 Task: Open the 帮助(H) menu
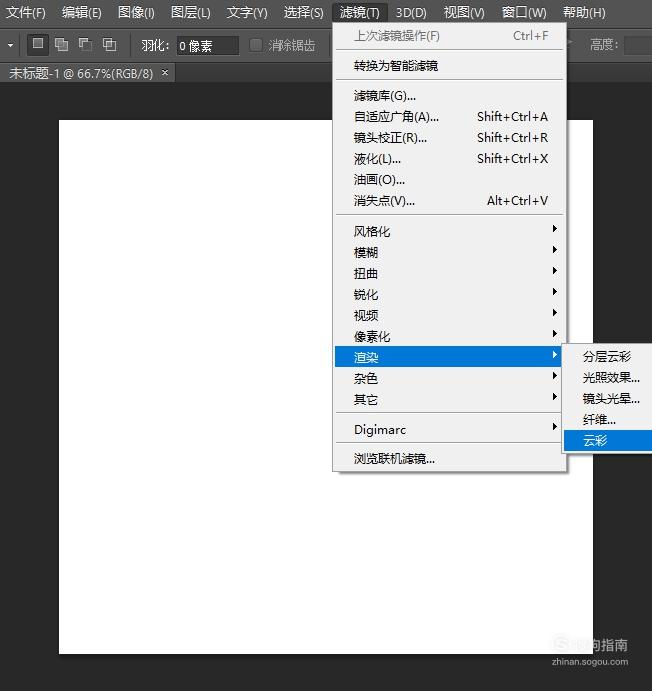(x=584, y=13)
